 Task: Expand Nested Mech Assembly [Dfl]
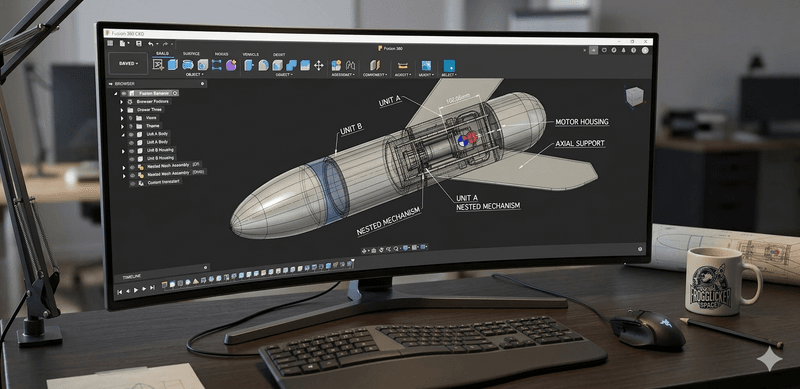(124, 167)
